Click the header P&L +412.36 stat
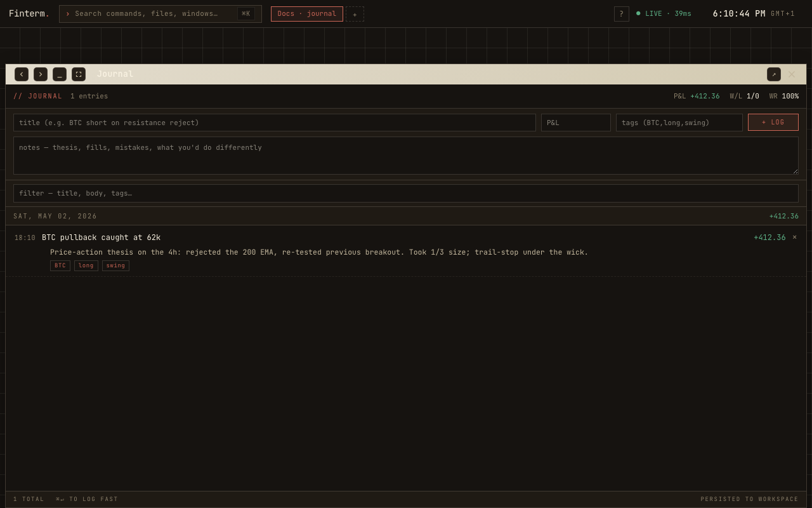 697,97
